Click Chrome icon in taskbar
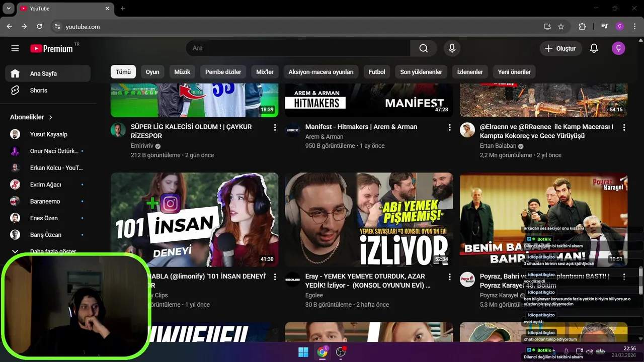This screenshot has height=362, width=644. pyautogui.click(x=322, y=352)
